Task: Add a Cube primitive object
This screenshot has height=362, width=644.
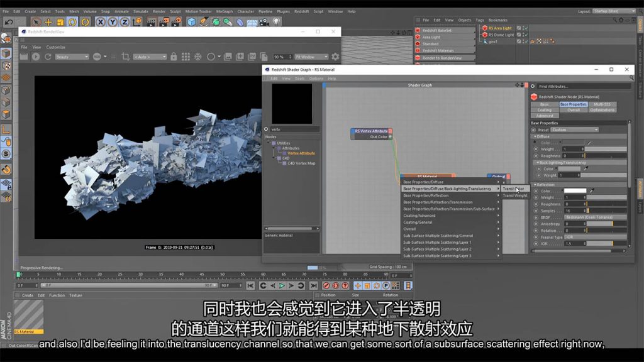Action: (191, 22)
